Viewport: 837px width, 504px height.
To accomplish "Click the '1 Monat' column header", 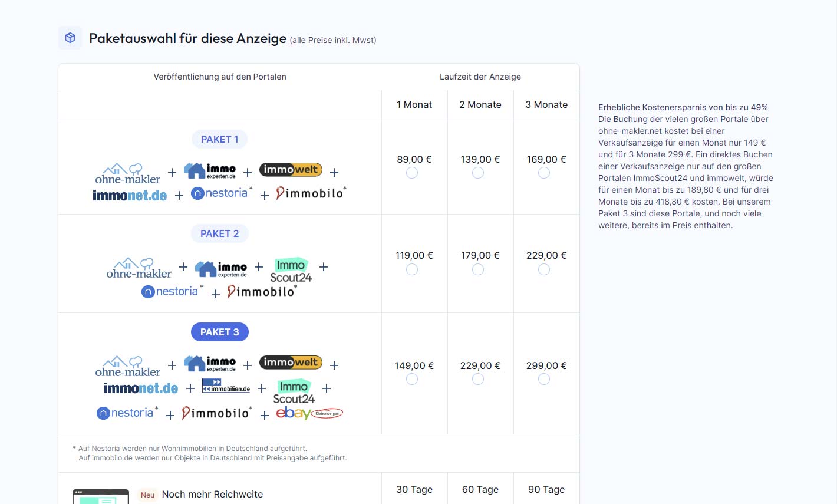I will (414, 104).
